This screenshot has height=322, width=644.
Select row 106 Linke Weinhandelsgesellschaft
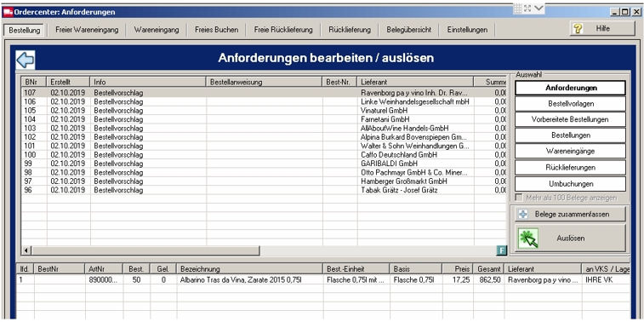point(264,101)
